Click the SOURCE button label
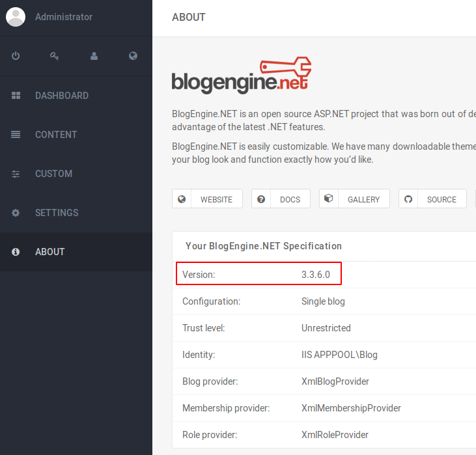476x455 pixels. 441,199
